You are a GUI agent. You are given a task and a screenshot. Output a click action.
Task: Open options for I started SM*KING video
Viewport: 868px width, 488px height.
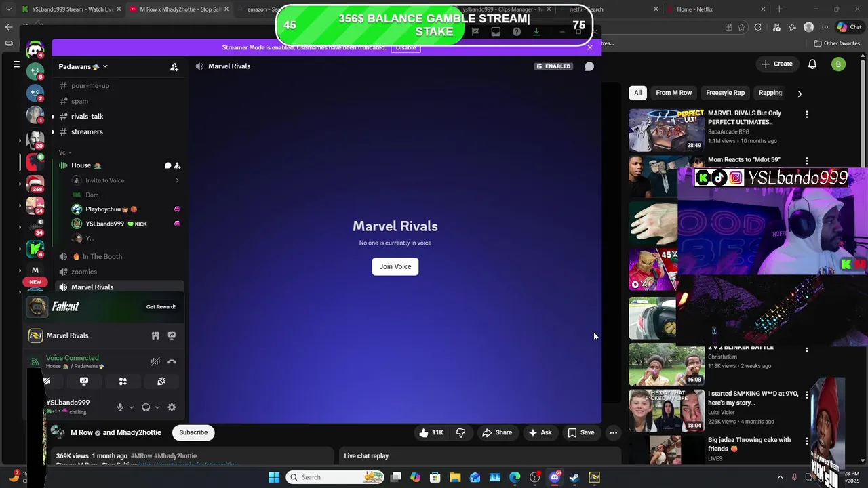click(807, 395)
